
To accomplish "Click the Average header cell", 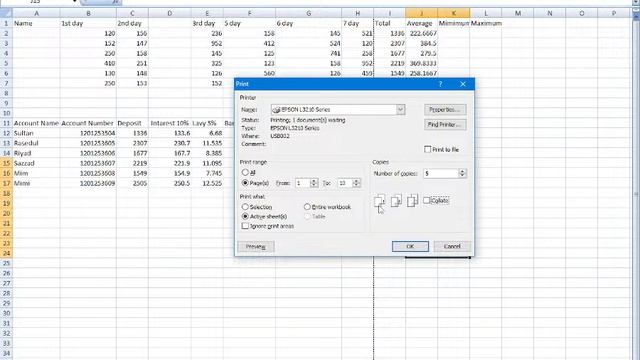I will point(421,23).
